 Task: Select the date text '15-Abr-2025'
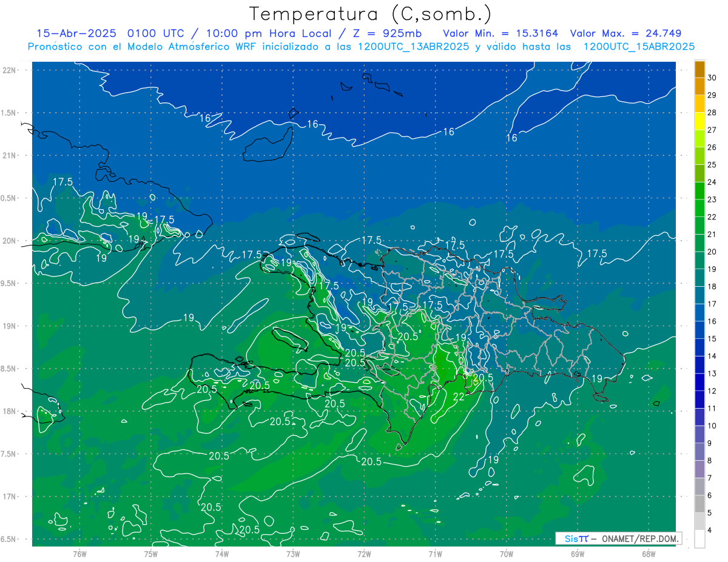coord(76,33)
